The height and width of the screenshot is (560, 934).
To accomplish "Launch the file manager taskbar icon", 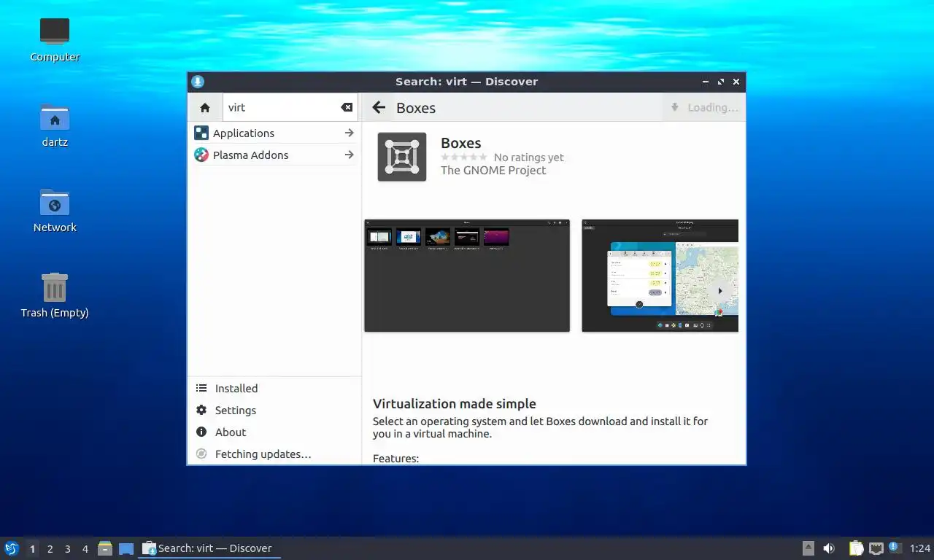I will (x=105, y=548).
